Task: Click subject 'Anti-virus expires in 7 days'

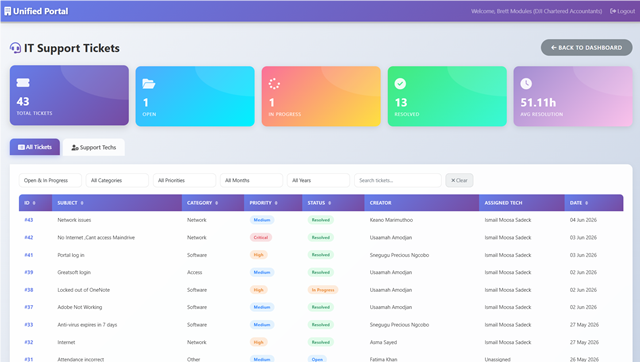Action: pyautogui.click(x=87, y=325)
